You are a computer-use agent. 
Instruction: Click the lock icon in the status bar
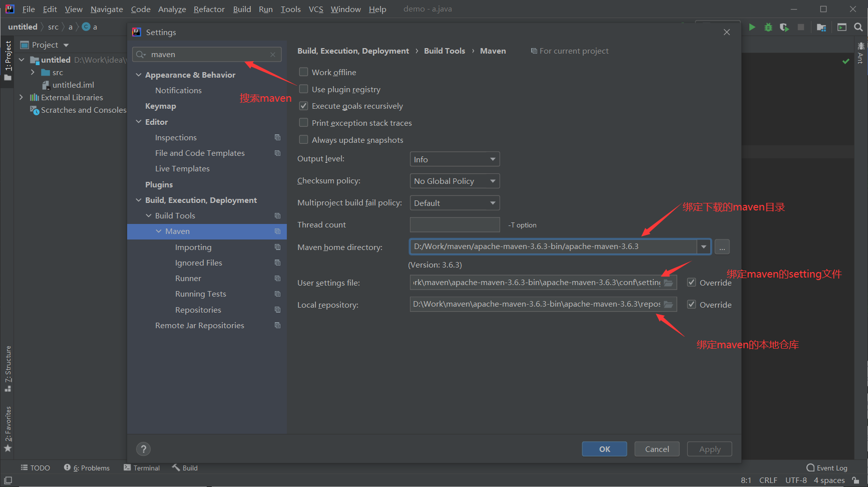click(856, 480)
